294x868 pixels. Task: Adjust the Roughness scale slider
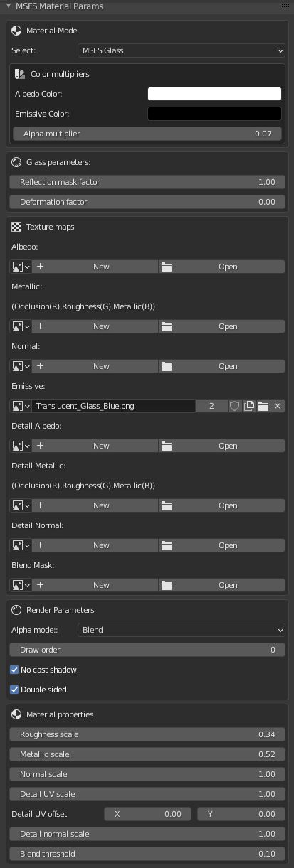tap(147, 734)
